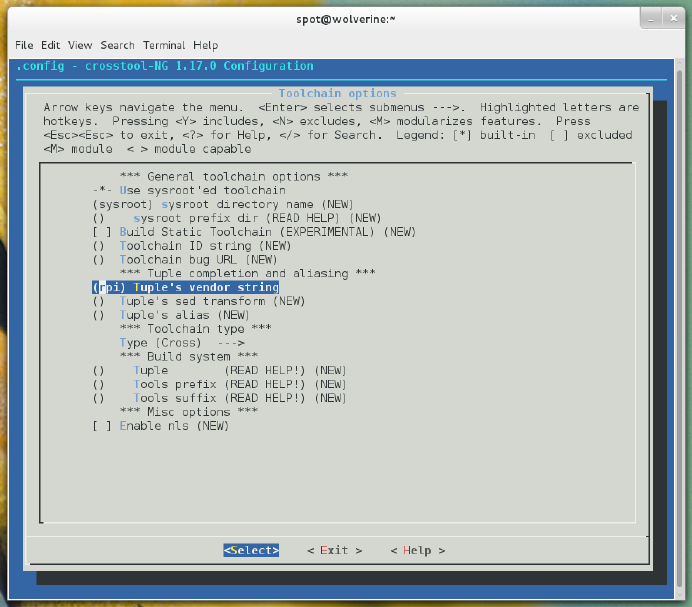
Task: Click the <Select> button
Action: click(x=251, y=550)
